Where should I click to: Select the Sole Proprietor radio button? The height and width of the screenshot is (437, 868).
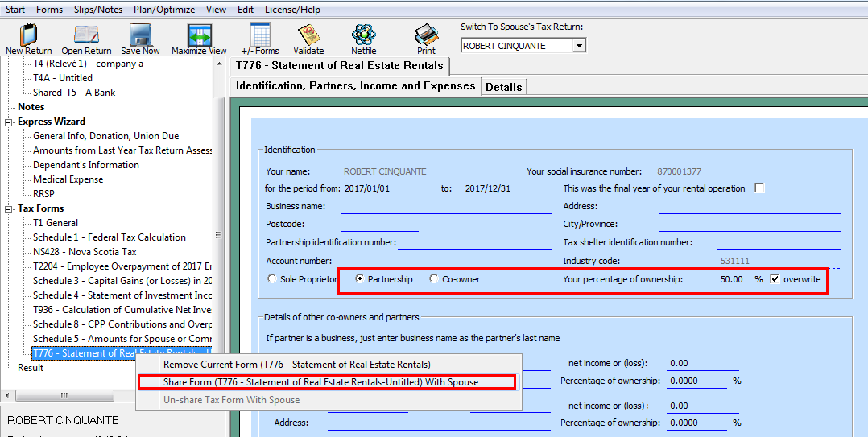[x=272, y=278]
